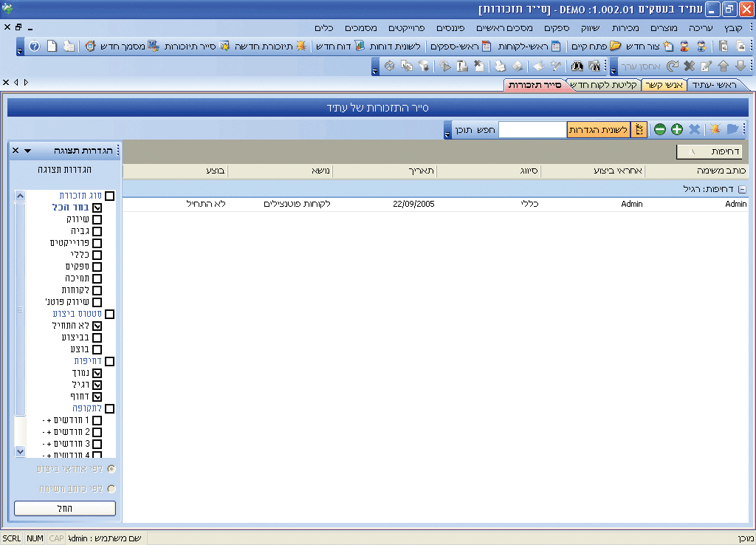Click the 22/09/2005 date cell
The image size is (756, 545).
tap(413, 204)
